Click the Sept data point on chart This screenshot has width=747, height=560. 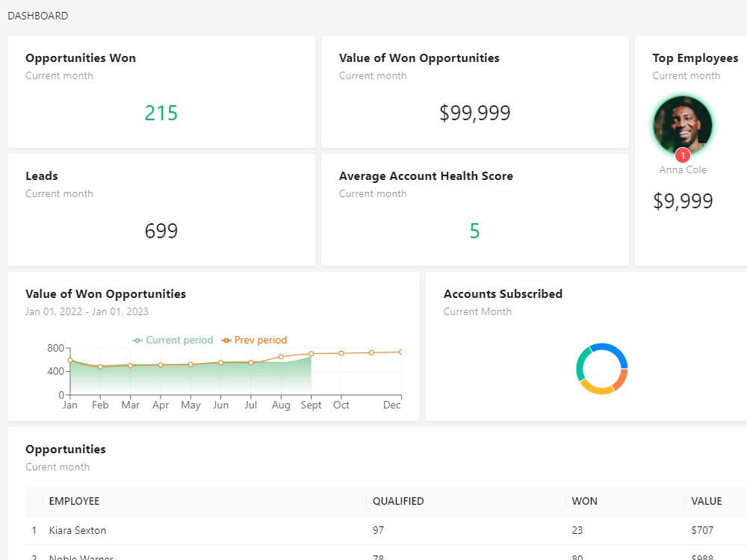311,354
